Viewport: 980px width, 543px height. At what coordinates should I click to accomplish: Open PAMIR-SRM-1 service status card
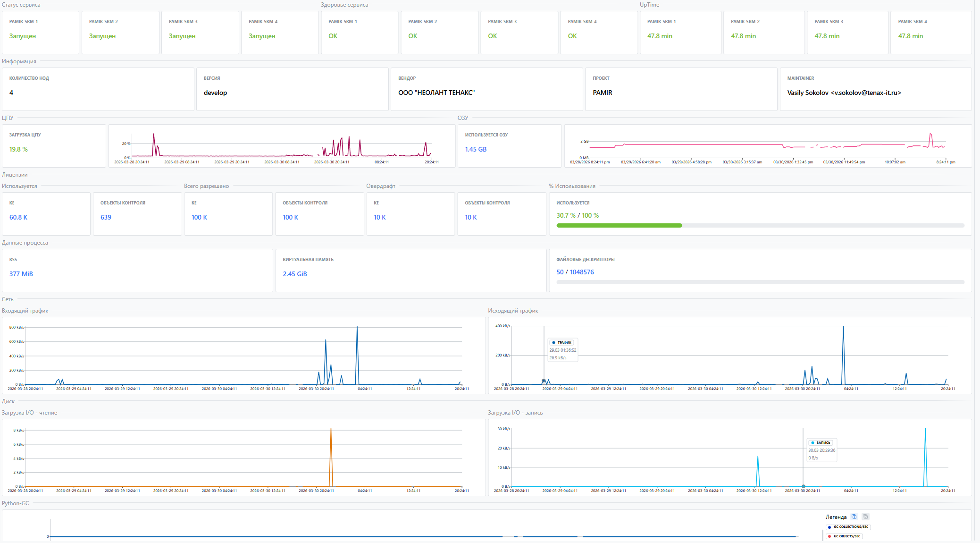41,32
